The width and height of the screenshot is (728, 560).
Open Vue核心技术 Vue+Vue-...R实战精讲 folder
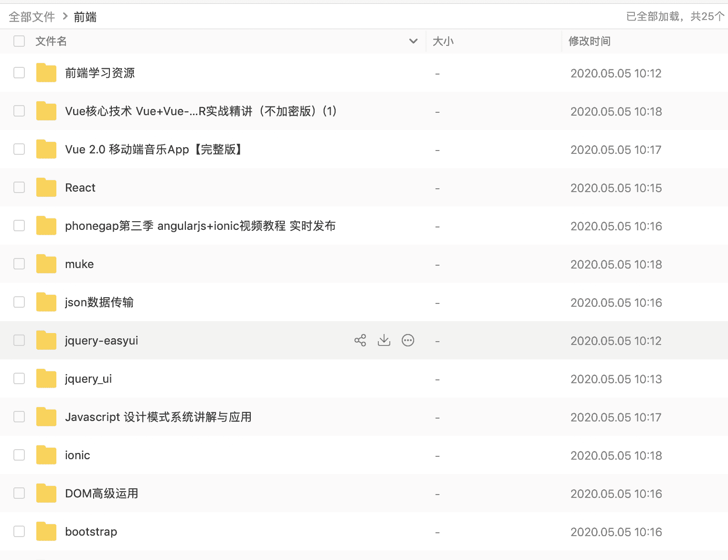click(x=201, y=111)
